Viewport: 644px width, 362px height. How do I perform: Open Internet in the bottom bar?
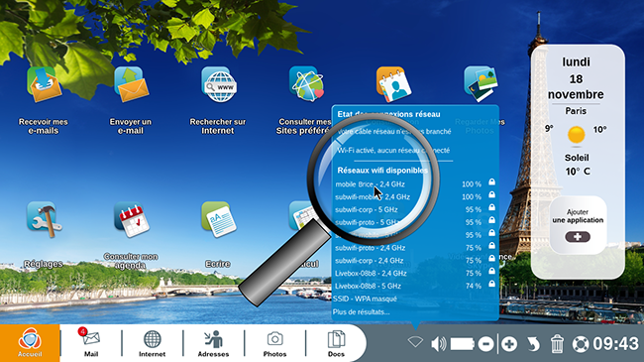point(152,343)
